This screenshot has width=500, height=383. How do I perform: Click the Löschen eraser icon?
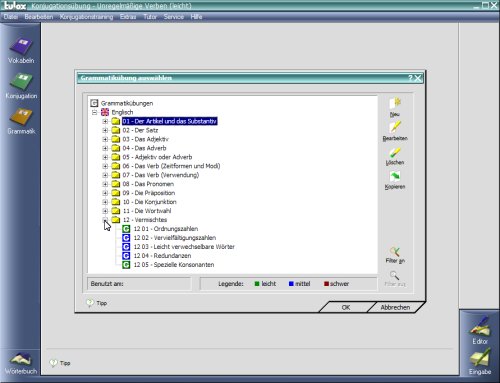395,153
